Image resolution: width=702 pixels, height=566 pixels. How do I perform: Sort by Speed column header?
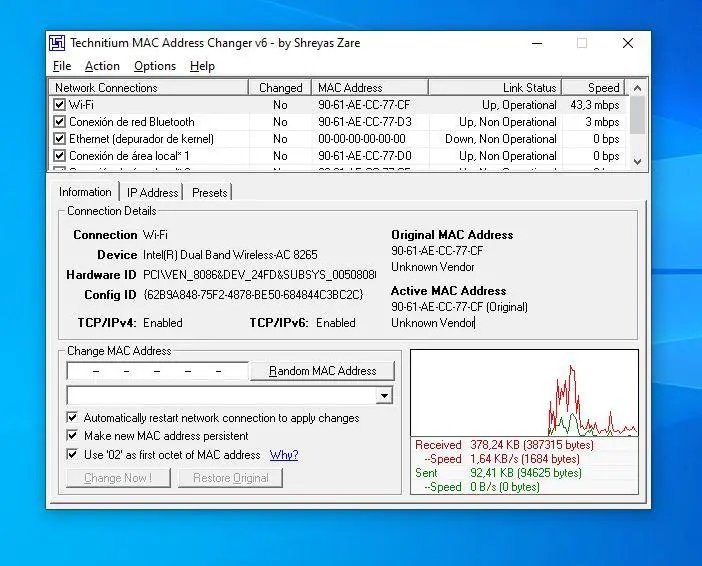point(594,87)
